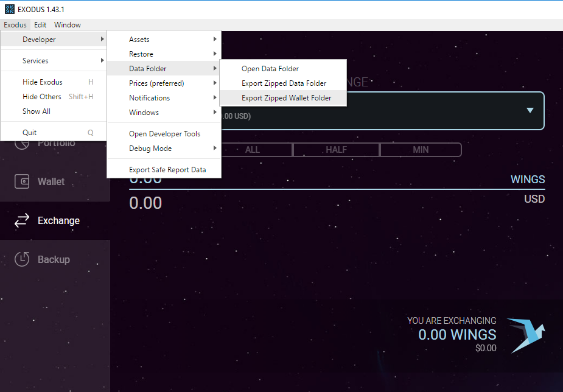This screenshot has height=392, width=563.
Task: Click the Backup clock icon
Action: [x=22, y=259]
